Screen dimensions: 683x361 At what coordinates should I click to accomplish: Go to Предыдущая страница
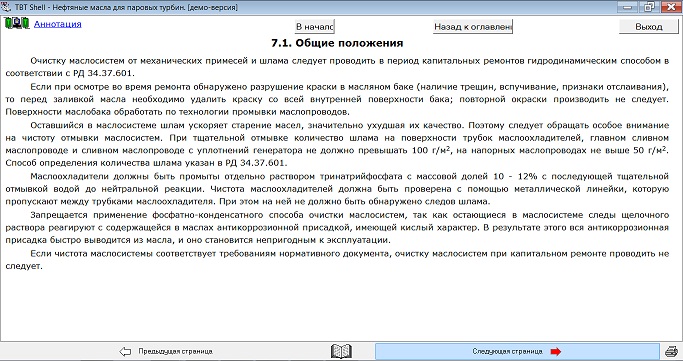tap(175, 351)
